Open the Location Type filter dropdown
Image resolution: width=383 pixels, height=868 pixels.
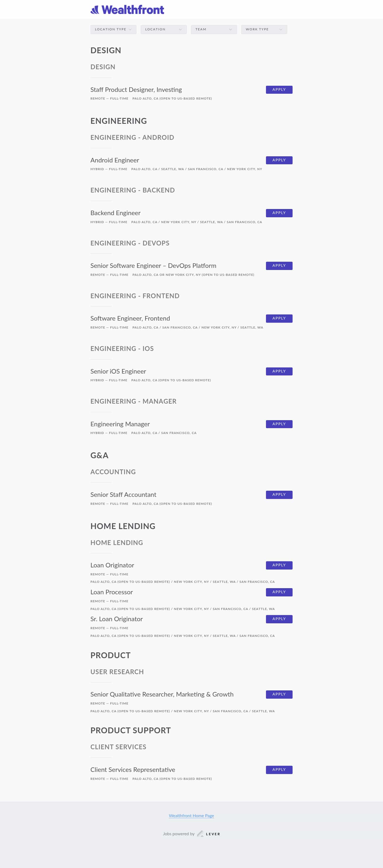(113, 29)
